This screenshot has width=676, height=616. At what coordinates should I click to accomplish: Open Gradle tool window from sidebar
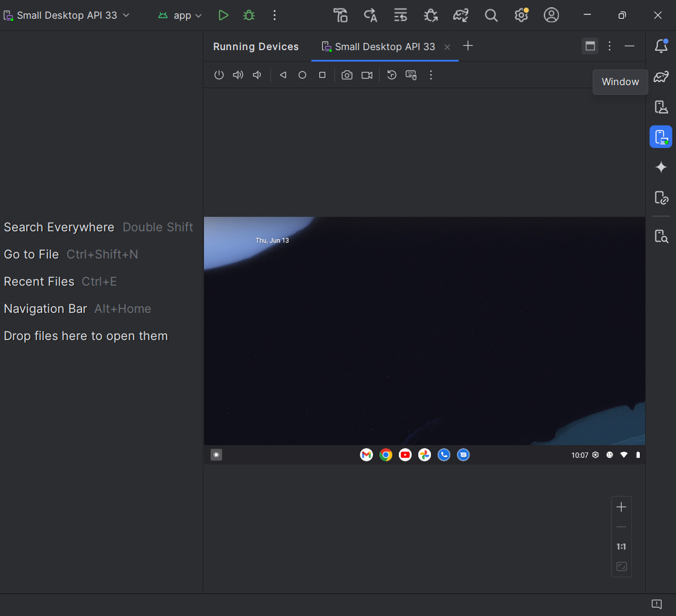[661, 77]
